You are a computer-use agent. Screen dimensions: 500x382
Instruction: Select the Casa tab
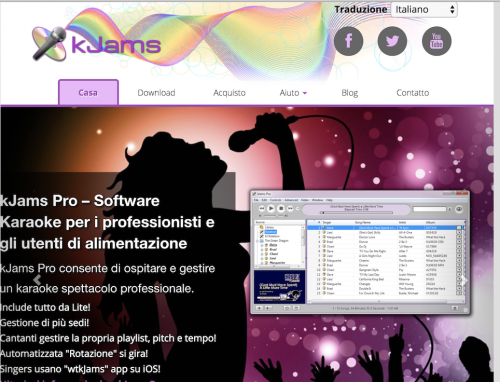point(88,93)
